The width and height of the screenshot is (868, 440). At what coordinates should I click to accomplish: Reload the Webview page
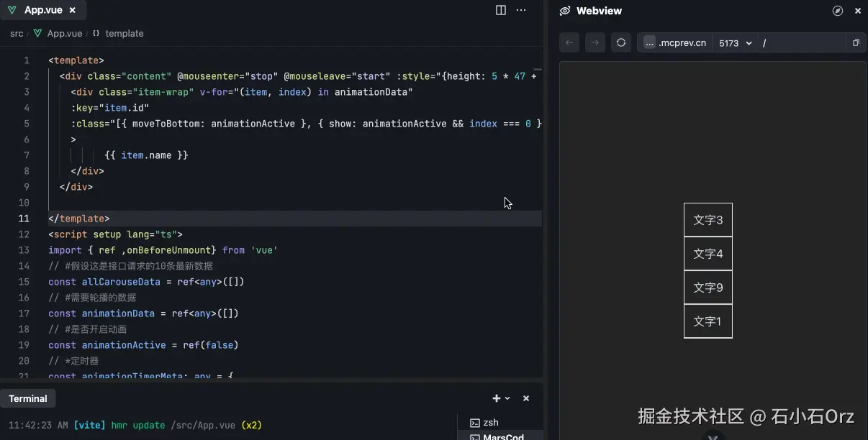[620, 42]
